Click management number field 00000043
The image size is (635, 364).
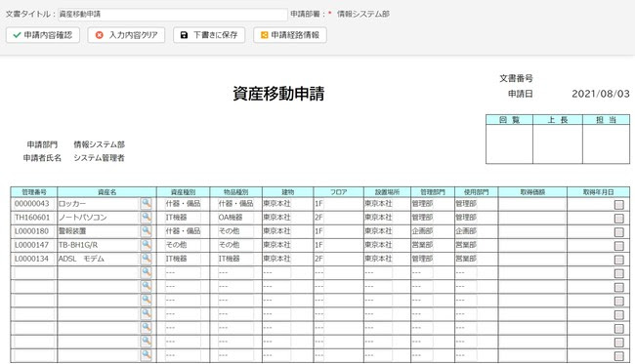click(x=33, y=203)
